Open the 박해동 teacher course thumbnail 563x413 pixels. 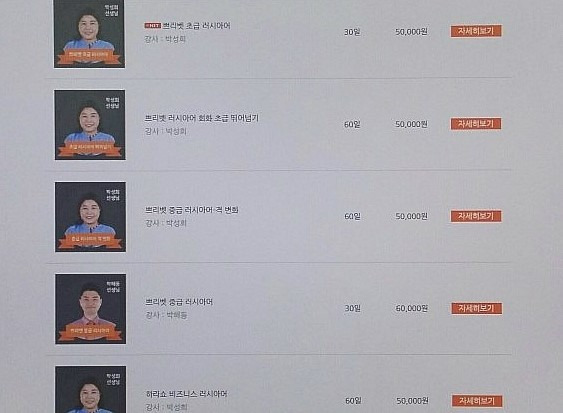tap(90, 309)
